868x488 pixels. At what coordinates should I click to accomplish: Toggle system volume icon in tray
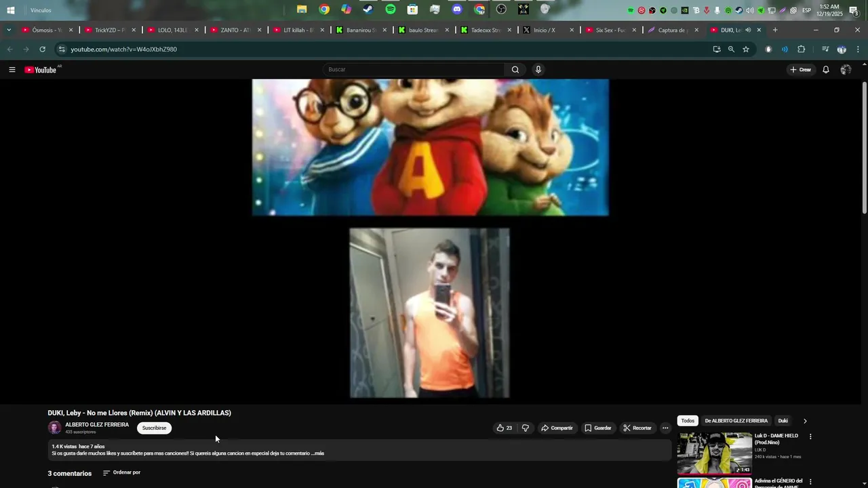(749, 10)
